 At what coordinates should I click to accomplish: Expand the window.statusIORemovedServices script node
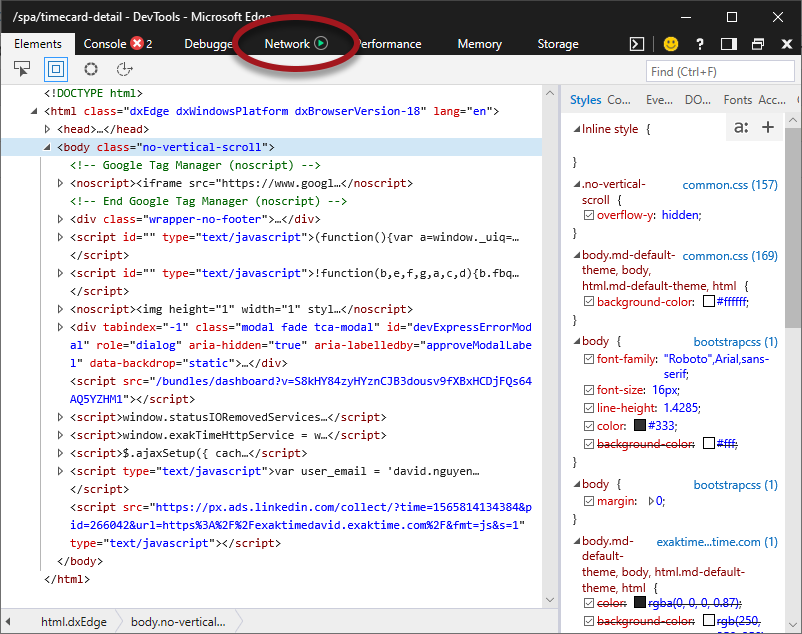(60, 417)
